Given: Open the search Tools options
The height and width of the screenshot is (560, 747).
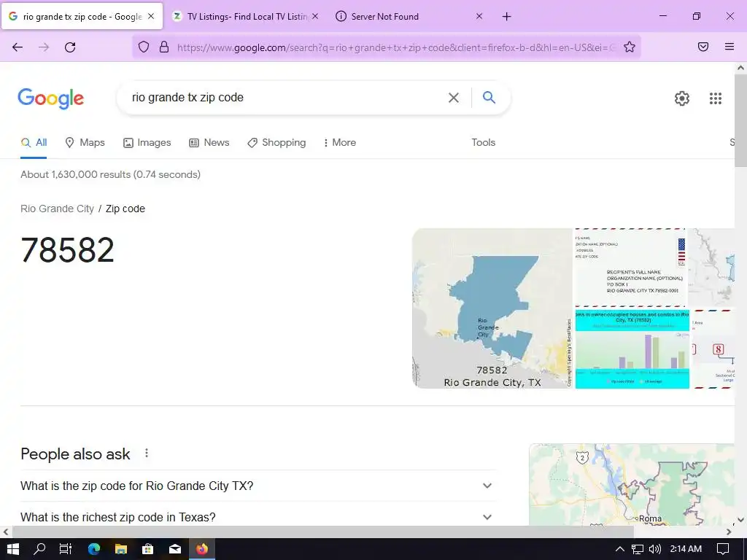Looking at the screenshot, I should tap(483, 142).
